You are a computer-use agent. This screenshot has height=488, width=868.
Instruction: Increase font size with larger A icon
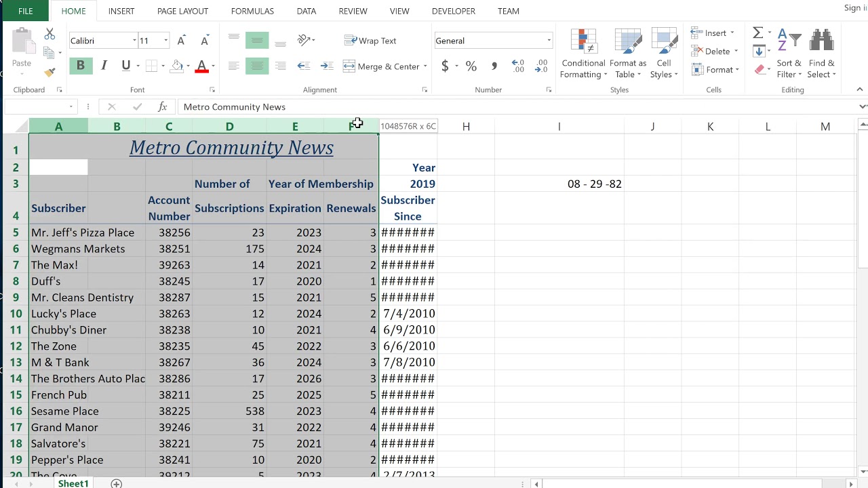(182, 41)
